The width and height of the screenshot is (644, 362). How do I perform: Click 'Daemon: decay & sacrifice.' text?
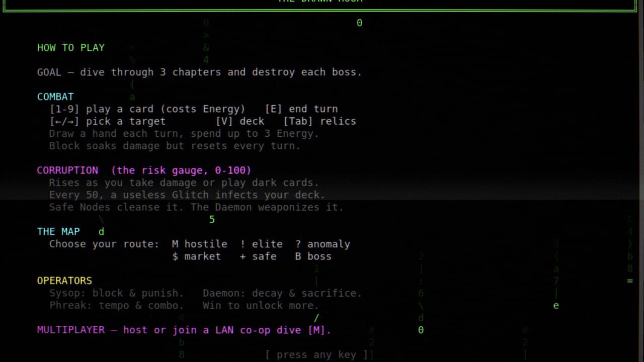pyautogui.click(x=282, y=293)
